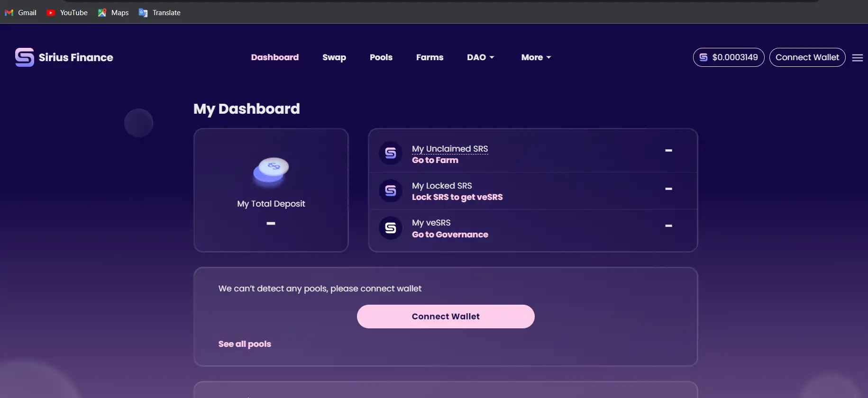Image resolution: width=868 pixels, height=398 pixels.
Task: Open YouTube bookmark in bookmarks bar
Action: (x=67, y=13)
